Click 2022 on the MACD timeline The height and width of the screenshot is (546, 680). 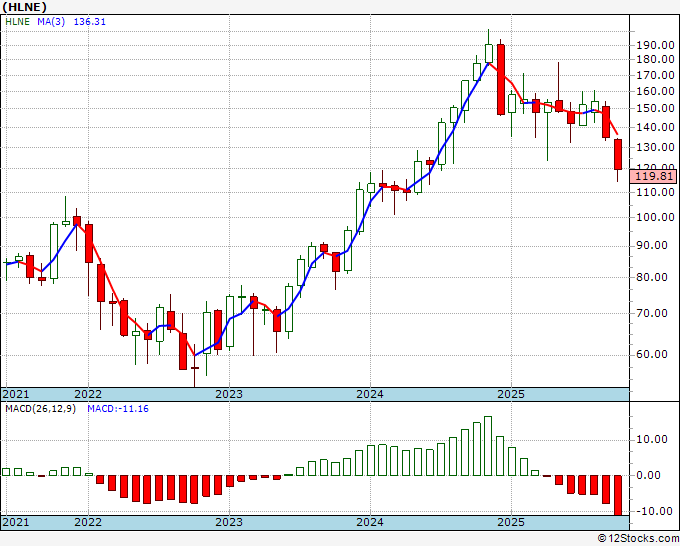(88, 522)
